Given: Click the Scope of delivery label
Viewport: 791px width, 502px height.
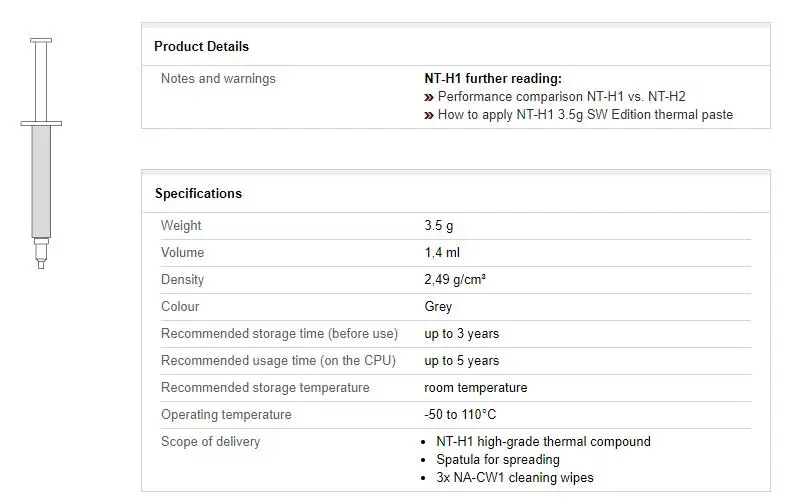Looking at the screenshot, I should point(210,442).
